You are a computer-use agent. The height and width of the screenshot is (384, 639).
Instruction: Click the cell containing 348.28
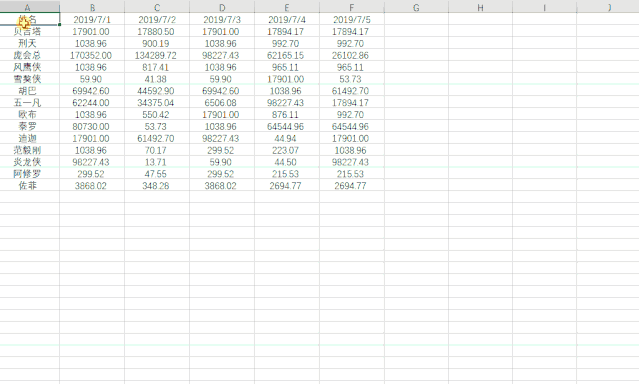[x=157, y=185]
